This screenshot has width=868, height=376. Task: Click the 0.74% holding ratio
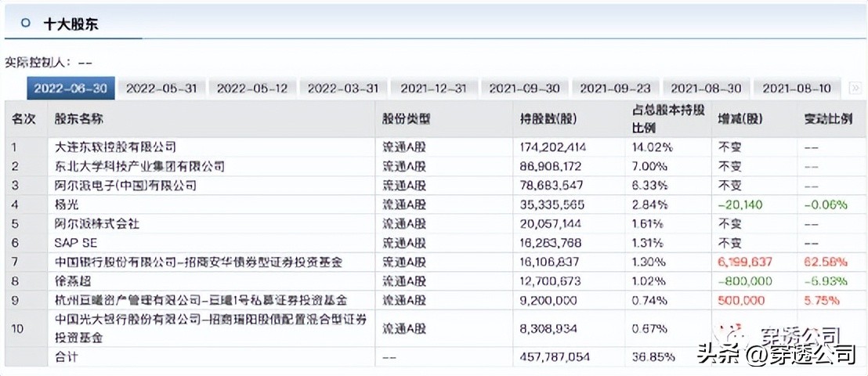[650, 301]
